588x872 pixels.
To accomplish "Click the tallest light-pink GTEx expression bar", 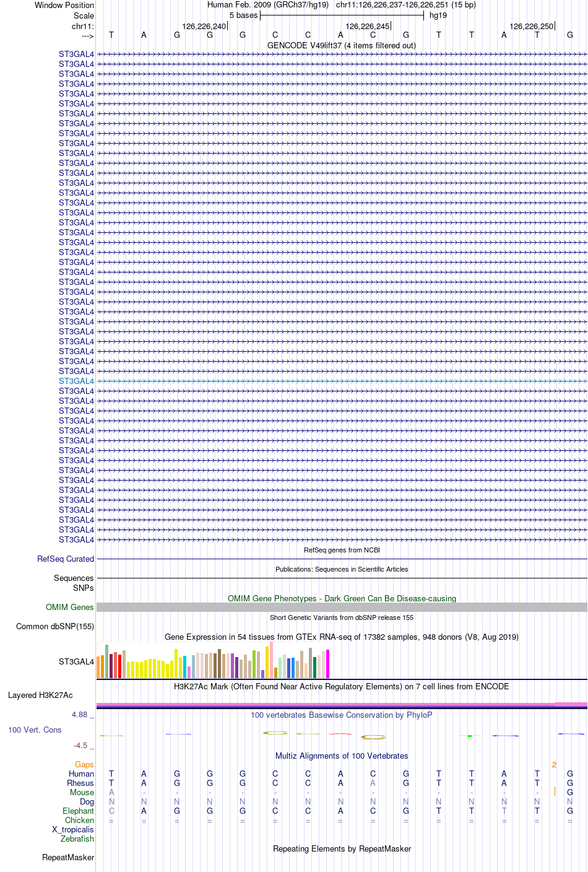I will pyautogui.click(x=271, y=660).
